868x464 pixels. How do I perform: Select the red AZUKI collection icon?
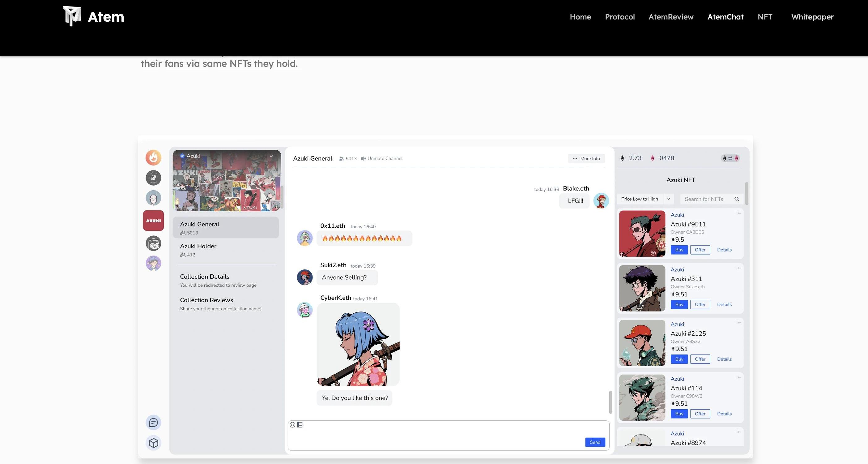click(x=153, y=221)
